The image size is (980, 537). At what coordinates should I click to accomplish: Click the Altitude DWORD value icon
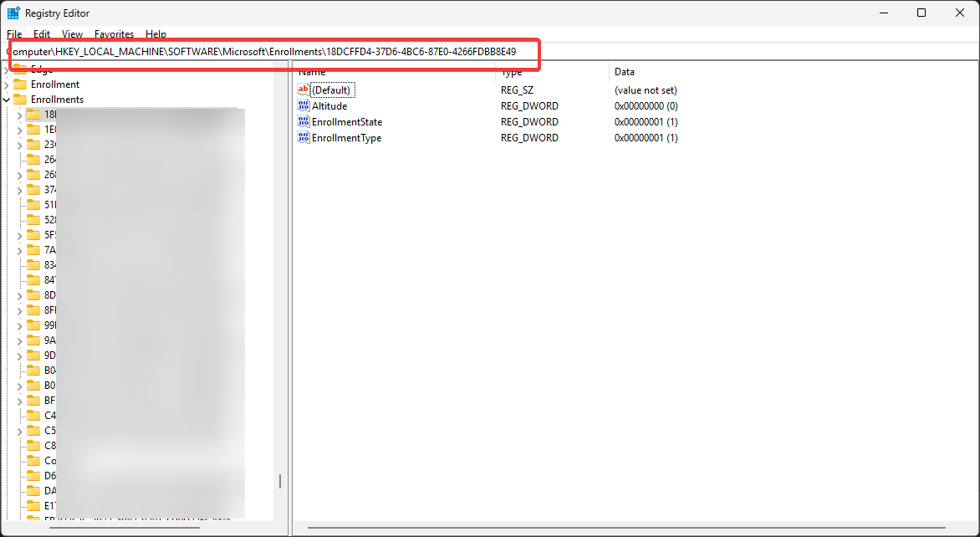pos(303,106)
